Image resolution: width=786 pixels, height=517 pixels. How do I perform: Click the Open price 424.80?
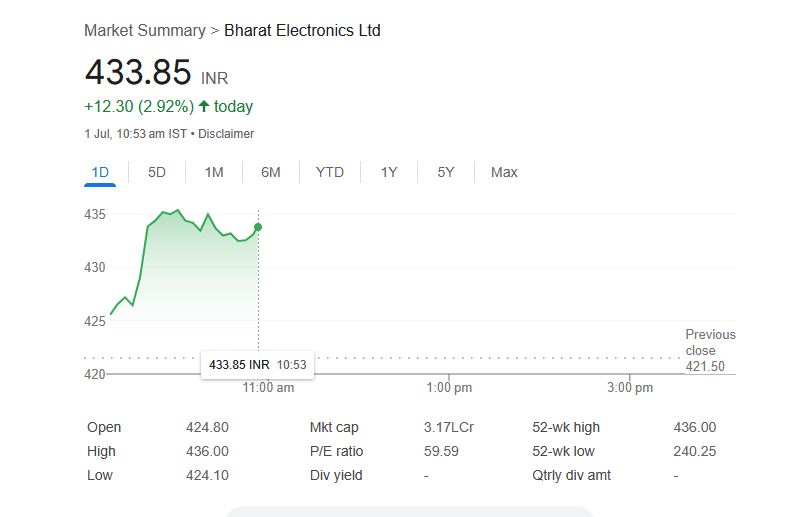pyautogui.click(x=207, y=427)
